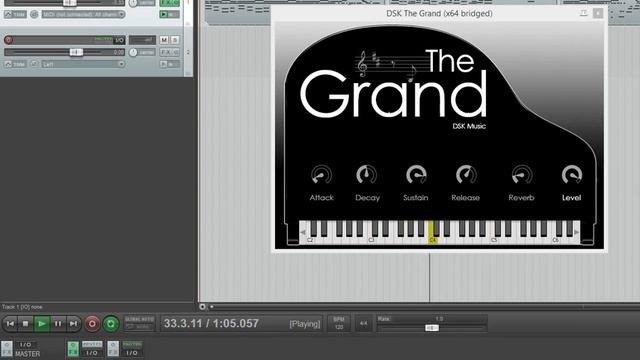The height and width of the screenshot is (360, 640).
Task: Select the second track's name in the mixer
Action: [132, 344]
